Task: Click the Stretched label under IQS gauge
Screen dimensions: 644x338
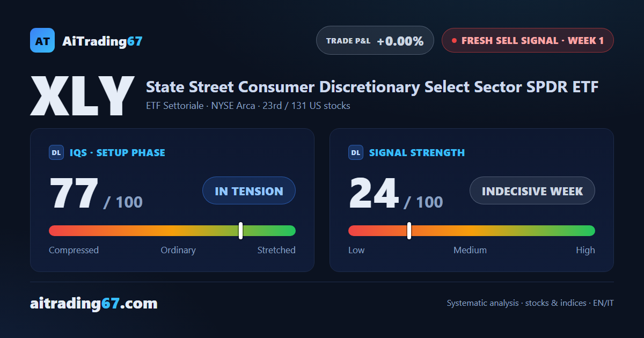Action: pos(276,250)
